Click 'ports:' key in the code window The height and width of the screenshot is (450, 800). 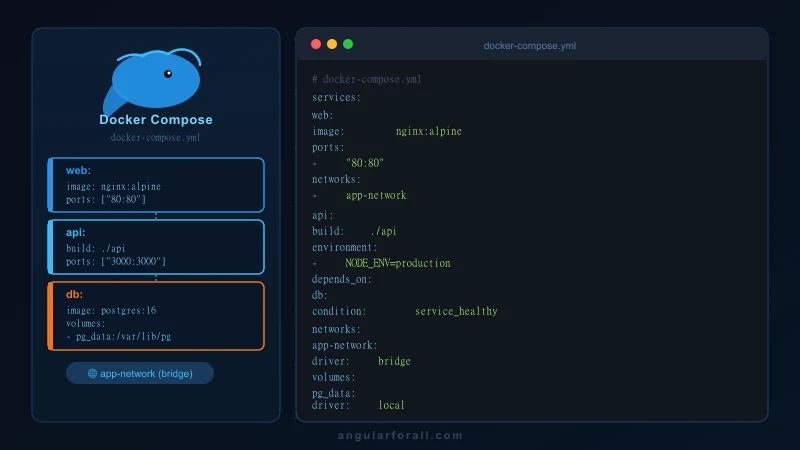tap(328, 147)
